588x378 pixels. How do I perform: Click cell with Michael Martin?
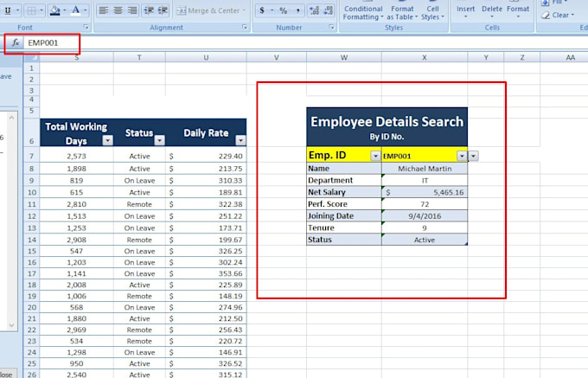click(x=425, y=169)
